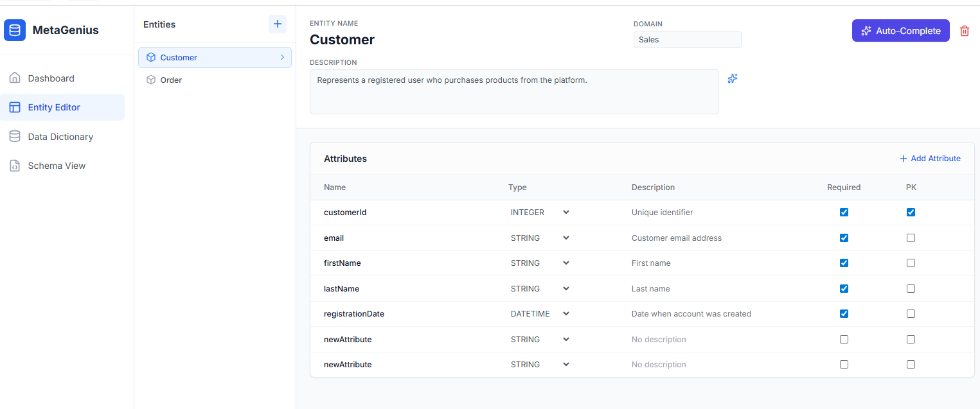This screenshot has height=409, width=980.
Task: Click the red trash delete entity icon
Action: click(964, 31)
